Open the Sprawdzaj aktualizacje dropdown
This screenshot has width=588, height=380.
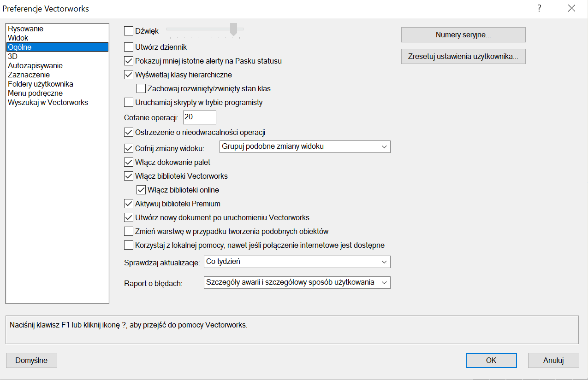coord(297,262)
